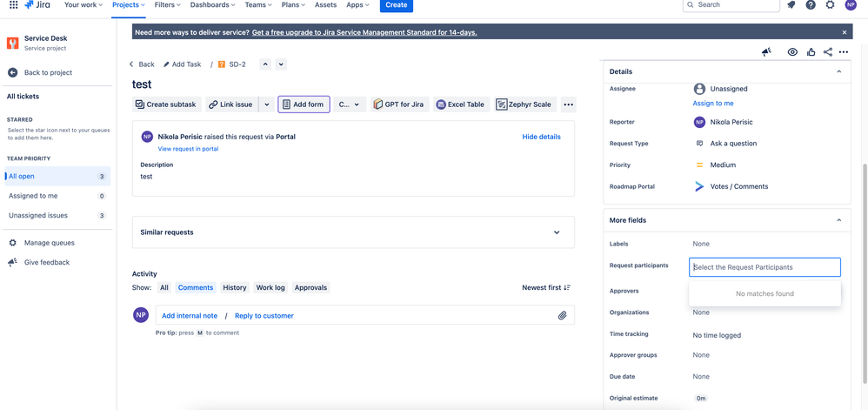
Task: Click Reply to customer
Action: [264, 316]
